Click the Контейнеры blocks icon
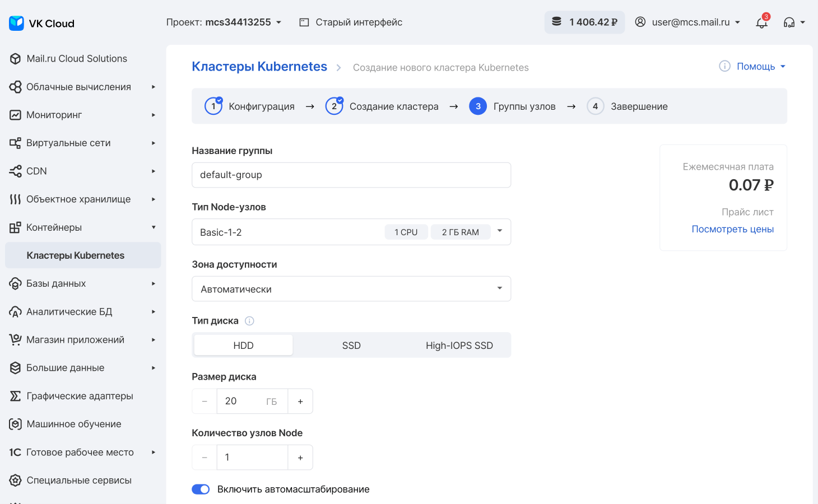This screenshot has width=818, height=504. pos(16,227)
